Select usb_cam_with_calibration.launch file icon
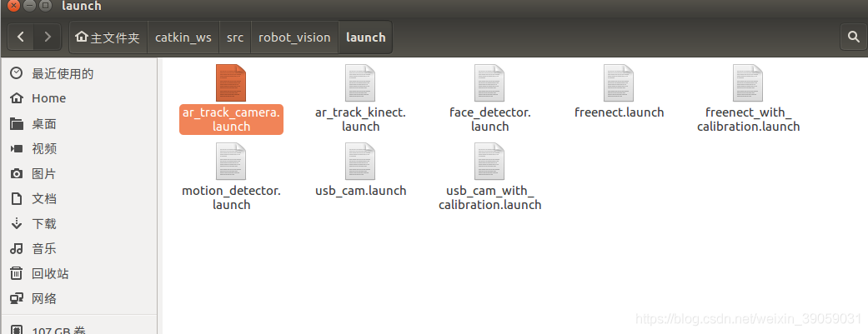Screen dimensions: 868x334 click(489, 162)
